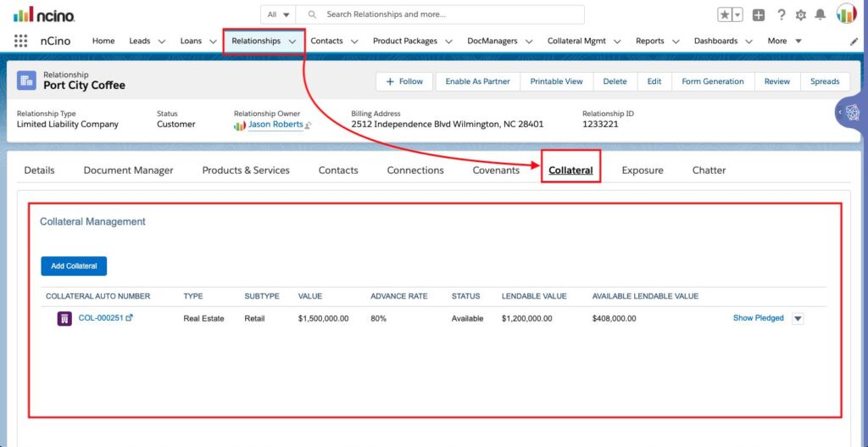
Task: Click the Follow button
Action: click(404, 81)
